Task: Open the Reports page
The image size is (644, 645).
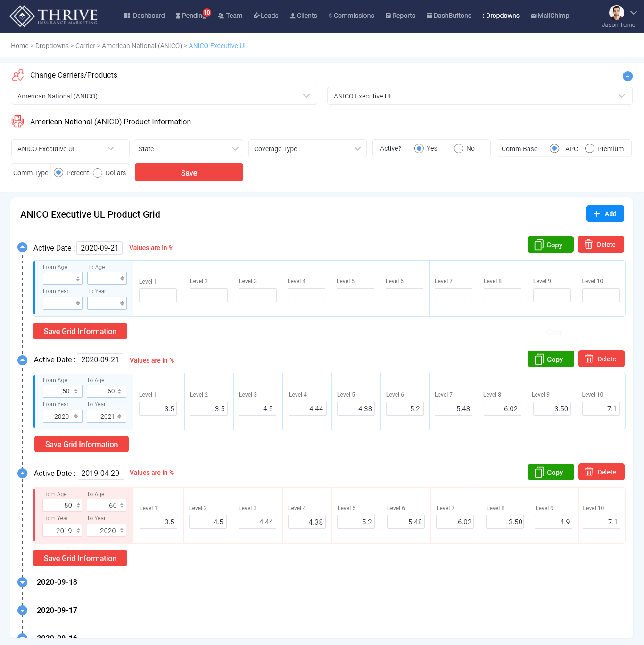Action: point(400,16)
